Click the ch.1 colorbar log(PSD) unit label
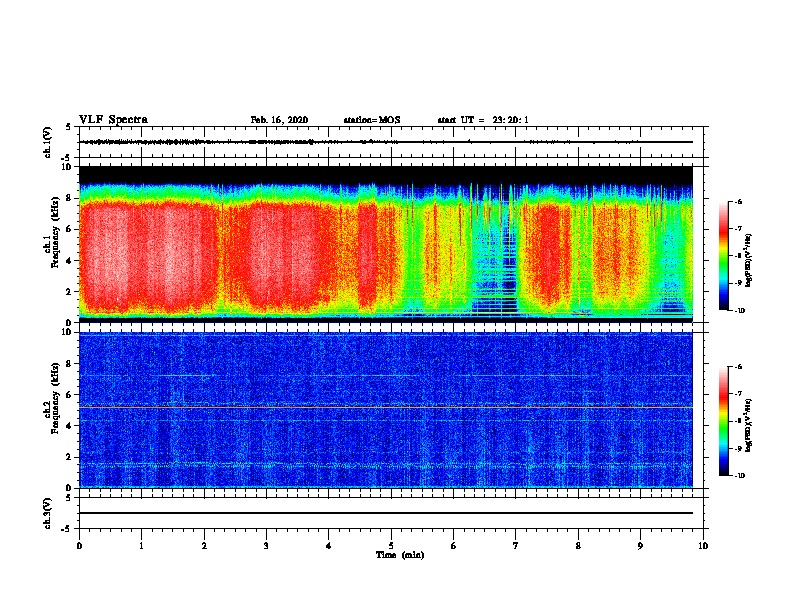The image size is (792, 612). pyautogui.click(x=749, y=260)
